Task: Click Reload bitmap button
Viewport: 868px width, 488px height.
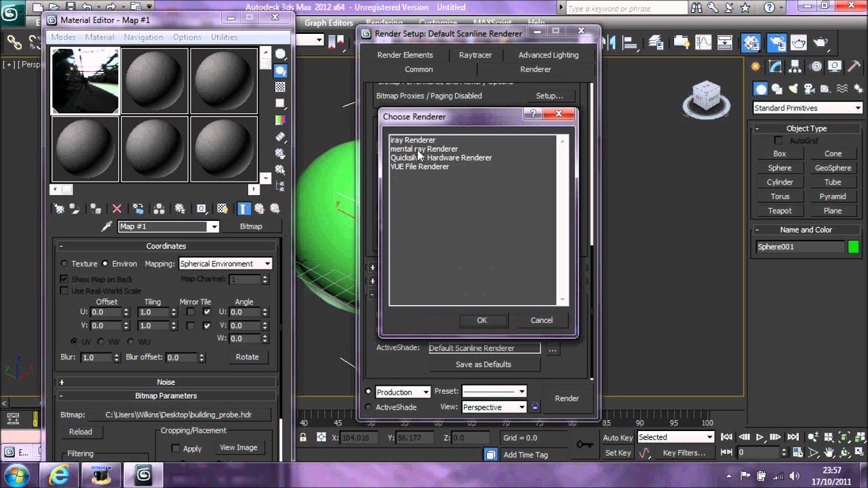Action: click(x=81, y=432)
